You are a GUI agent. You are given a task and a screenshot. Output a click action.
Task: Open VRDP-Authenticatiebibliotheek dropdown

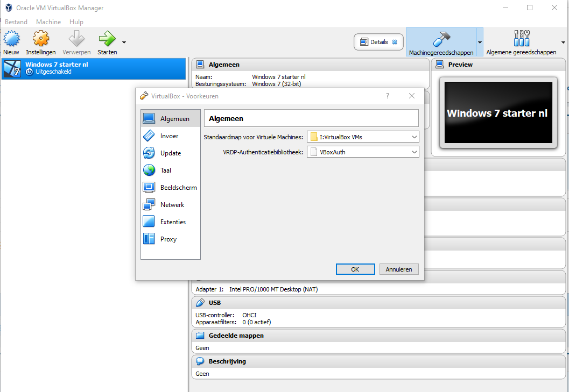[x=363, y=152]
